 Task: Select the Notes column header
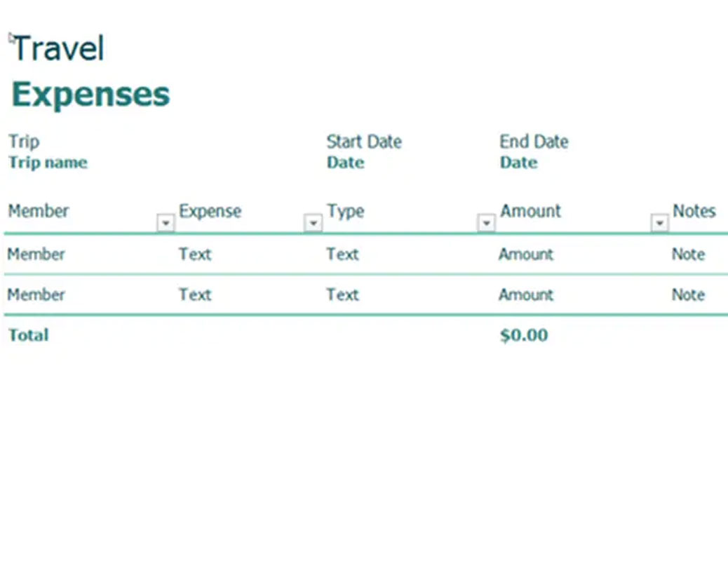click(694, 211)
